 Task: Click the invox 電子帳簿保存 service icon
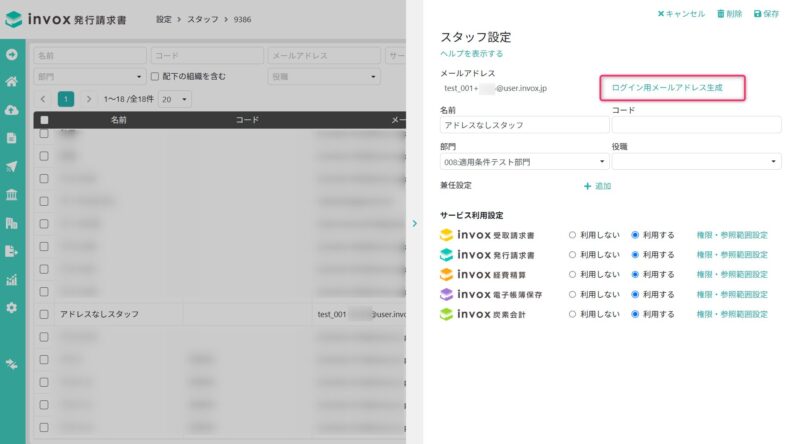pos(446,294)
